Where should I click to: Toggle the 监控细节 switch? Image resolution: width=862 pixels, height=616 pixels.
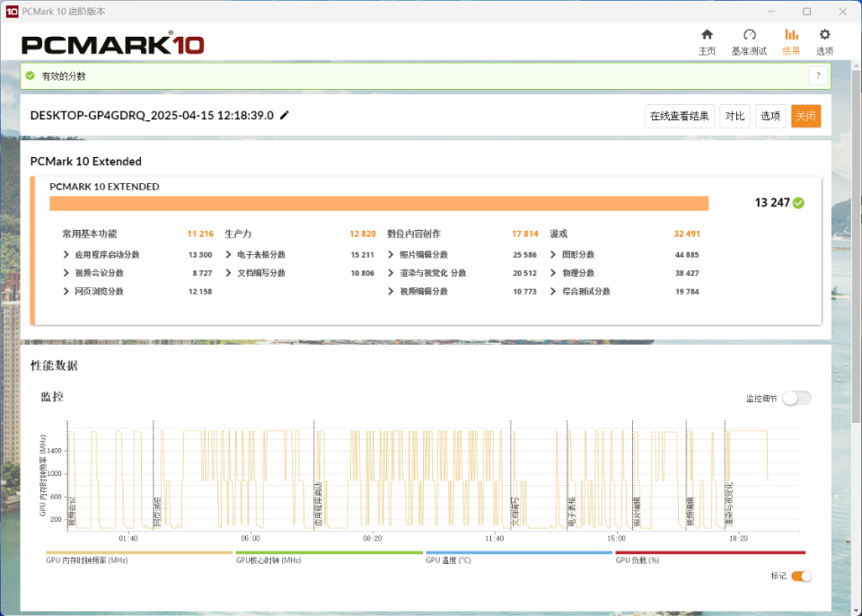pyautogui.click(x=796, y=398)
